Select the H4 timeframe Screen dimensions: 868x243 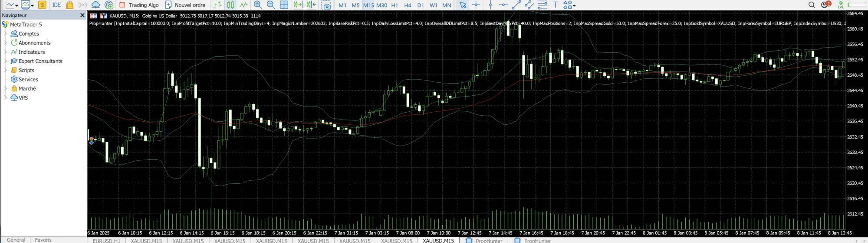408,5
